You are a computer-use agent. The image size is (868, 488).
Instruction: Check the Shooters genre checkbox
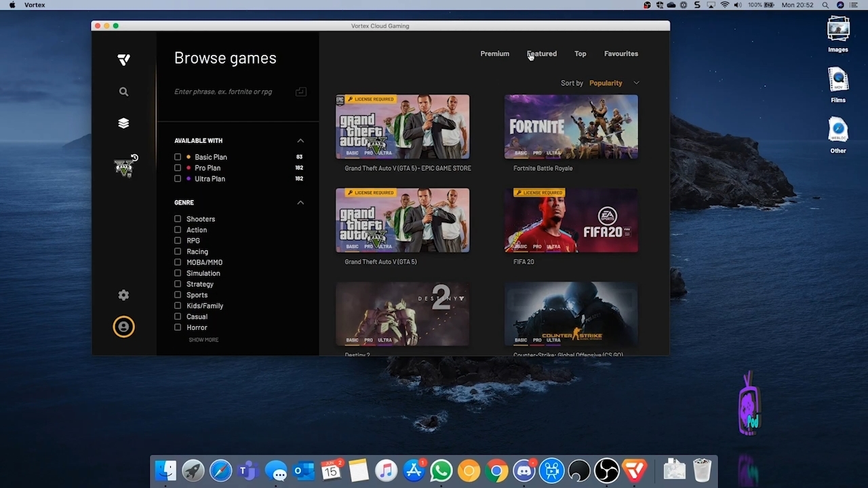[178, 219]
